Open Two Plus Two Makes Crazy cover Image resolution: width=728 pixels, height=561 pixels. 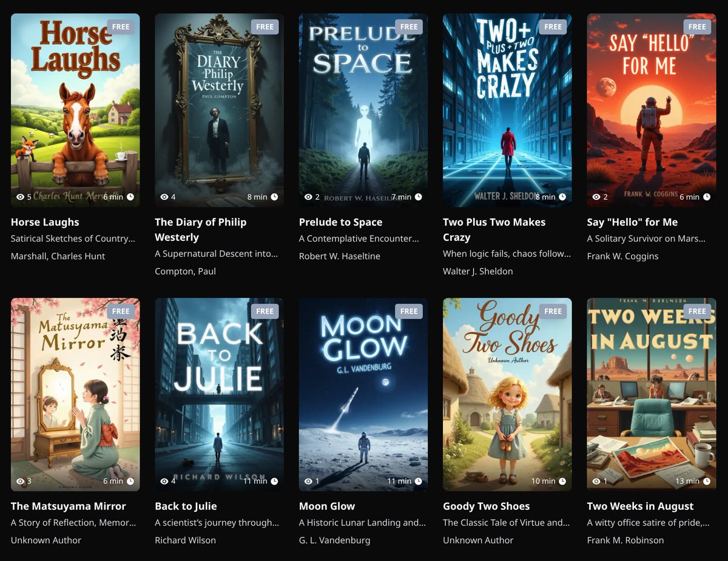pos(507,110)
